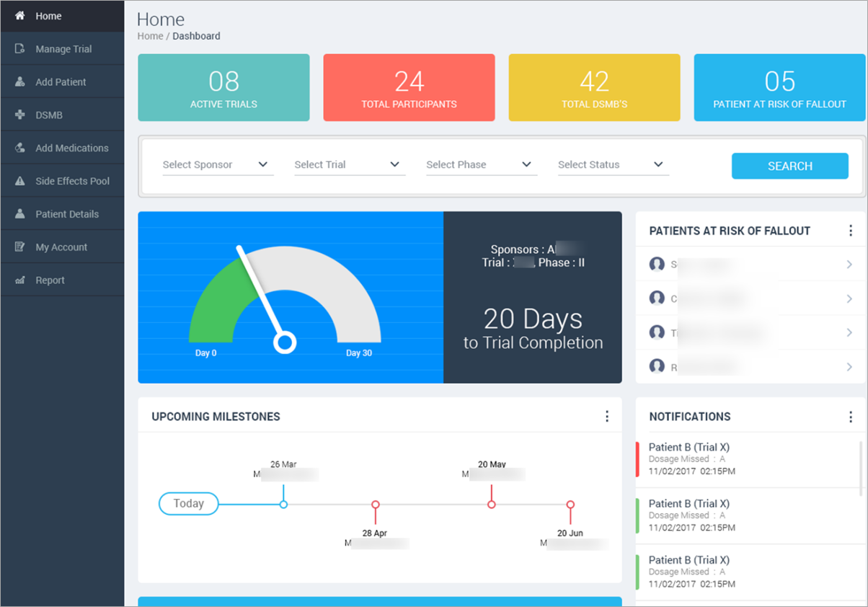Select the 28 Apr milestone marker

tap(375, 504)
